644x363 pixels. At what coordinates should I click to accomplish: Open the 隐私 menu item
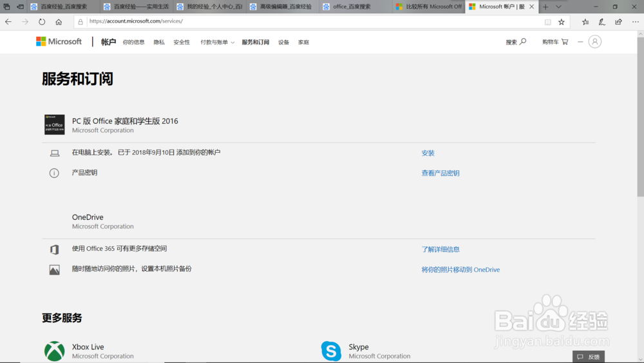click(159, 43)
